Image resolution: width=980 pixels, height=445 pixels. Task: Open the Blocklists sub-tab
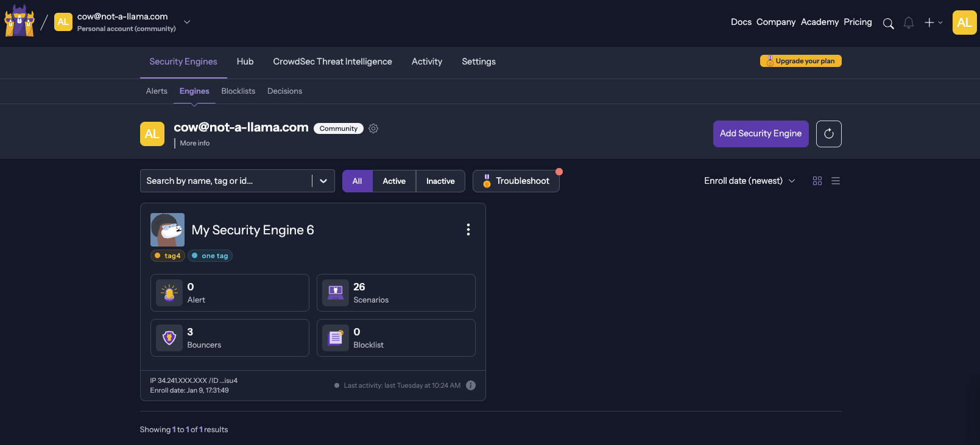click(238, 91)
